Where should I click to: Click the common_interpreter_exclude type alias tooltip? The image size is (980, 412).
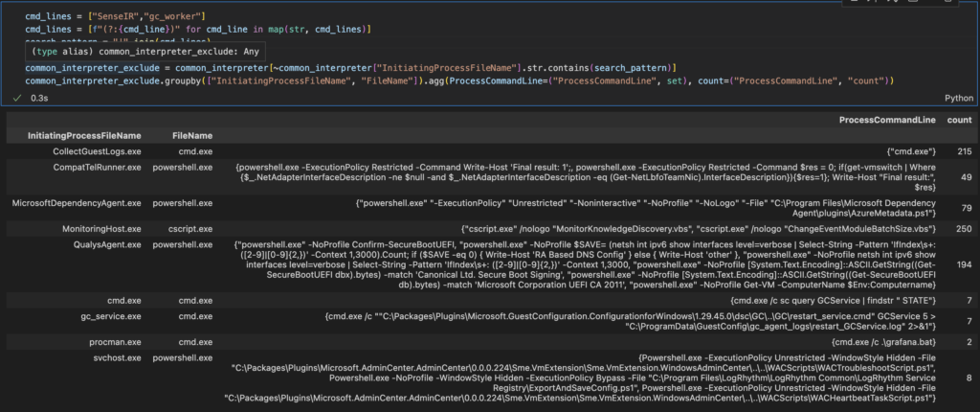click(145, 52)
